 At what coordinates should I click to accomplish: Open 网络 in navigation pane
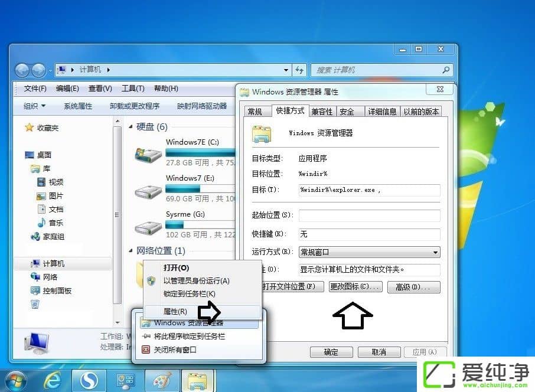point(44,277)
